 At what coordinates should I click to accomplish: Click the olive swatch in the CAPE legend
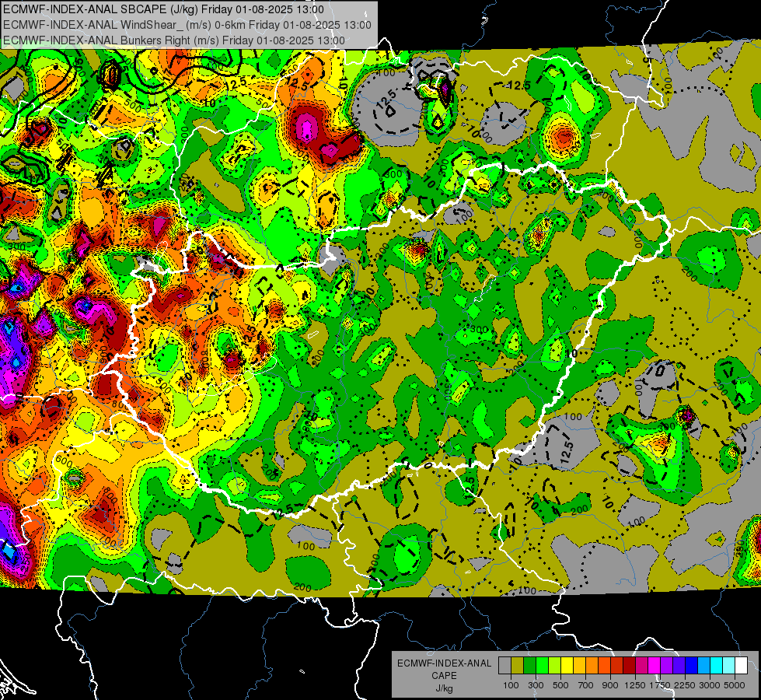(x=518, y=666)
